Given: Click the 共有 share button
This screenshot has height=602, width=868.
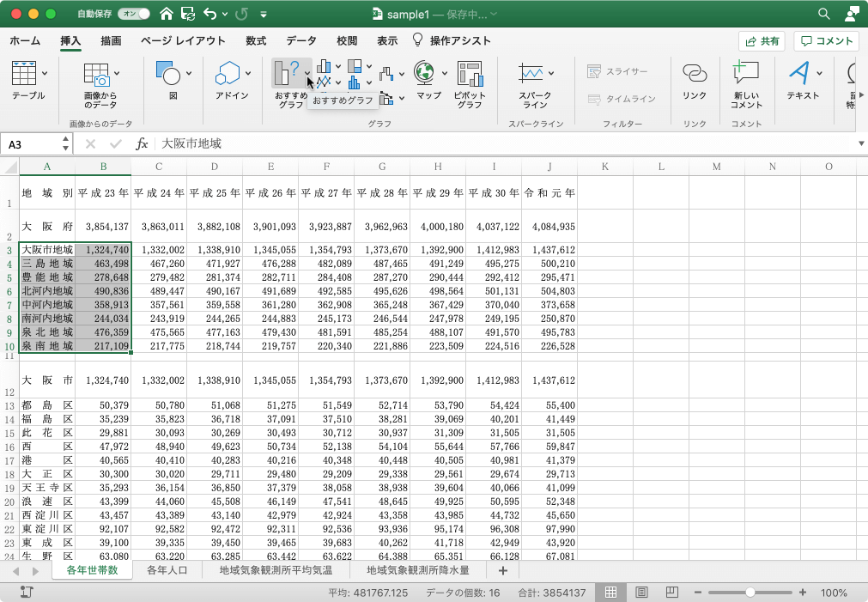Looking at the screenshot, I should tap(762, 41).
